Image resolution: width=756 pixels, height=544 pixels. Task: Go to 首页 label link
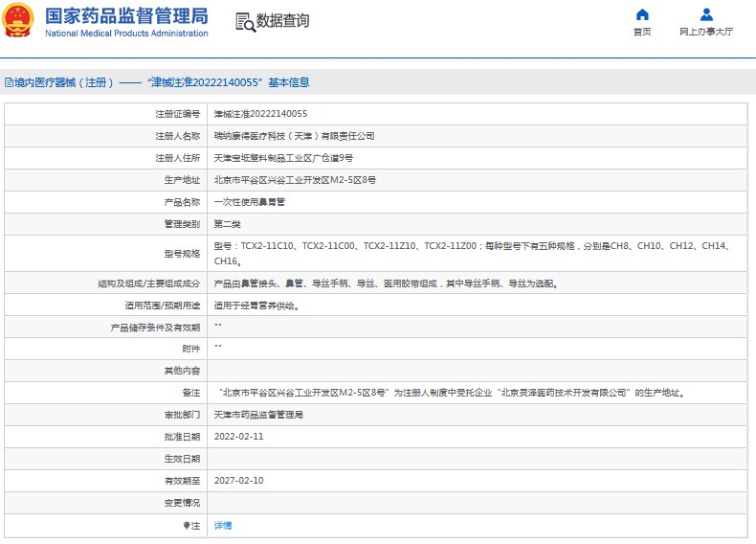[x=642, y=32]
